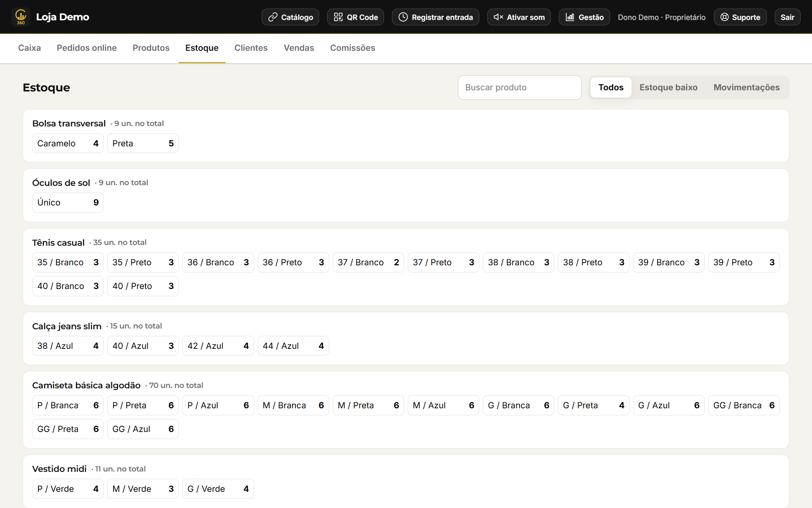Open the Pedidos online tab
This screenshot has height=508, width=812.
[87, 48]
